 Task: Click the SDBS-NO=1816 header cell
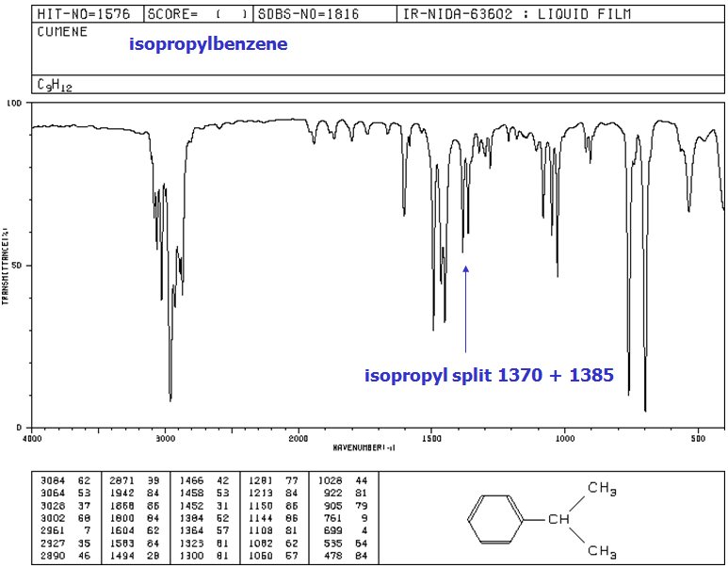click(x=312, y=14)
